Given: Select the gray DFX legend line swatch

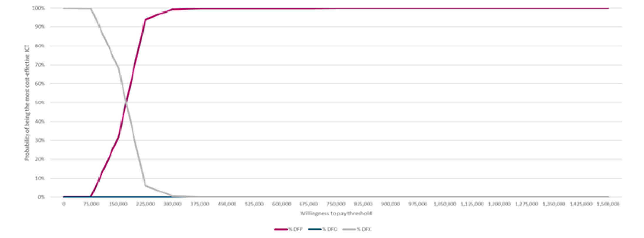Looking at the screenshot, I should tap(349, 229).
